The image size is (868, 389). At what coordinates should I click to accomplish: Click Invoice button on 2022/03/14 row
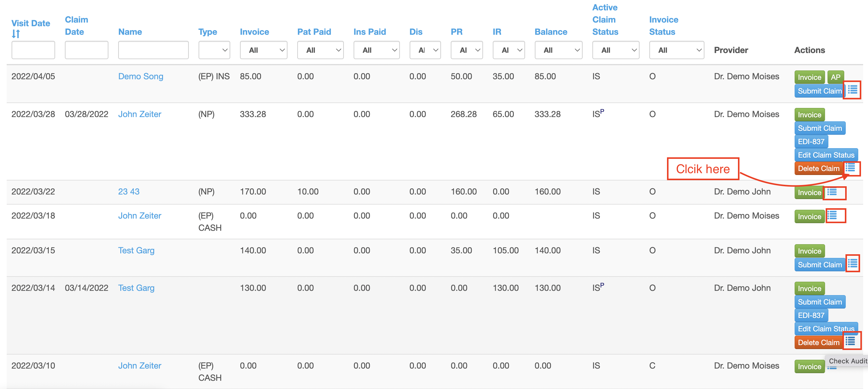pyautogui.click(x=809, y=288)
